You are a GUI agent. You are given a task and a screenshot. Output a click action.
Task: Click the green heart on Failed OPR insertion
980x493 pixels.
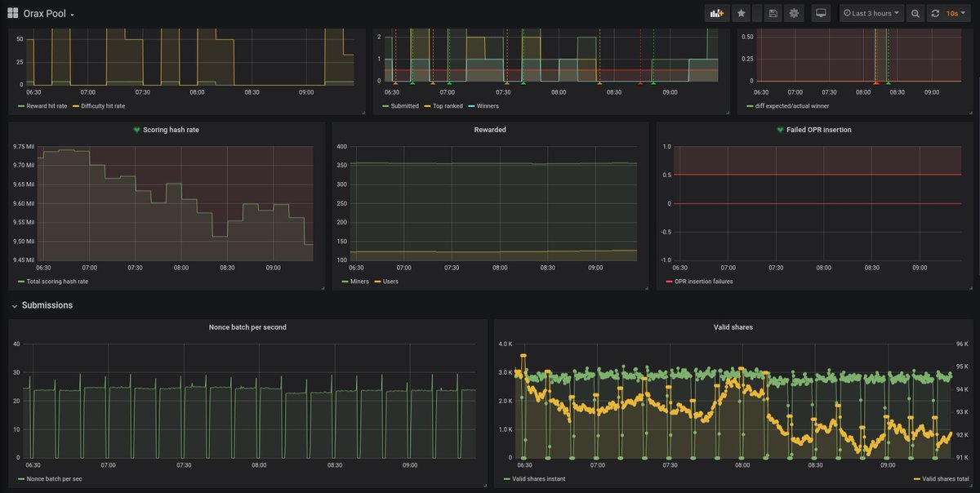click(x=781, y=130)
